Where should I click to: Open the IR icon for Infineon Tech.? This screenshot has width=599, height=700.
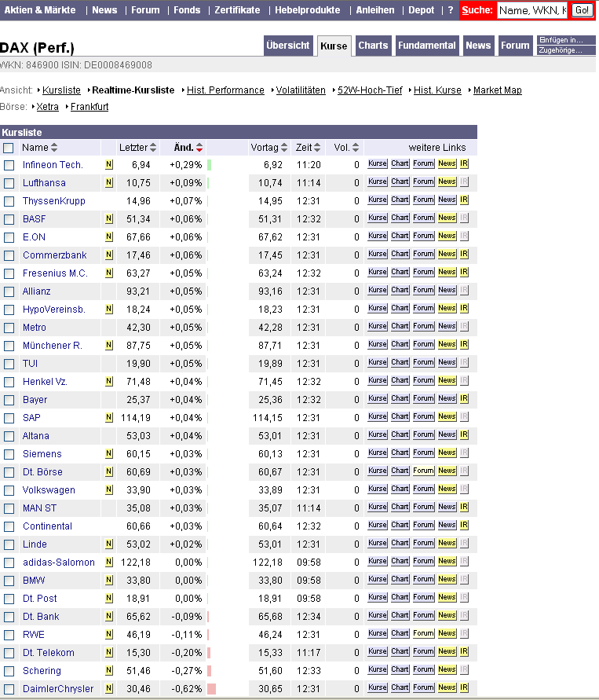pos(464,163)
